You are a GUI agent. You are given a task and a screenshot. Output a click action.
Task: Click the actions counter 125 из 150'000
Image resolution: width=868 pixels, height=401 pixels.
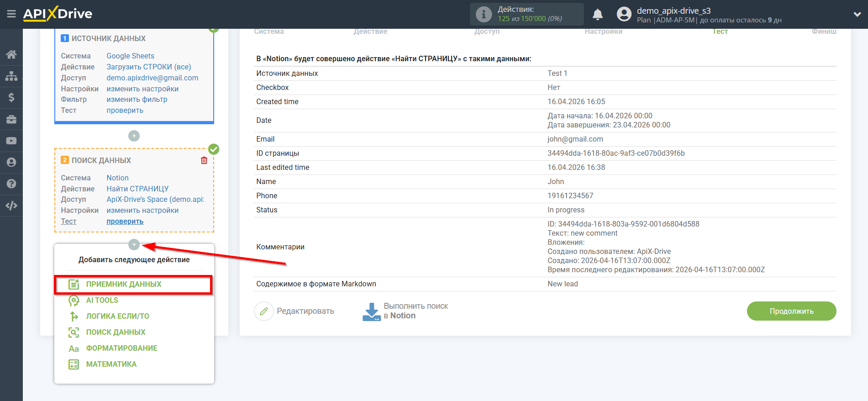pos(530,19)
